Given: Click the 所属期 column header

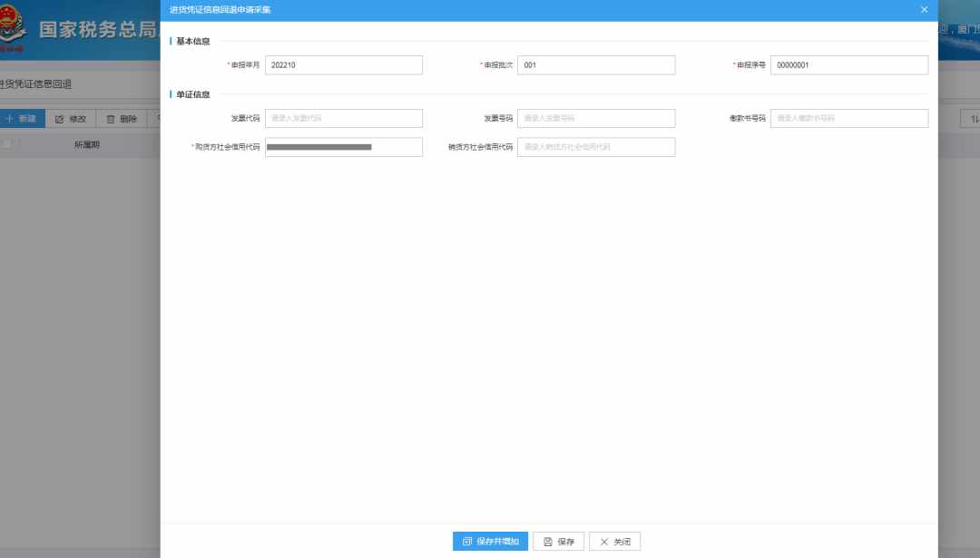Looking at the screenshot, I should pyautogui.click(x=87, y=144).
